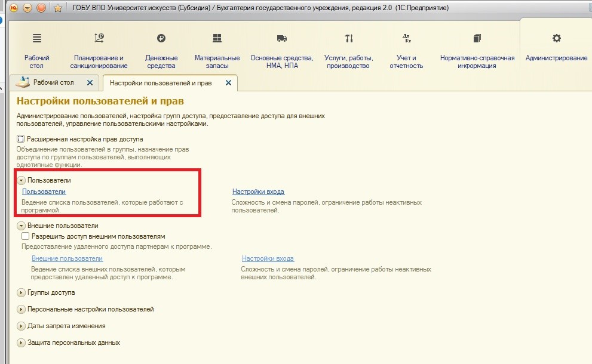Expand the Группы доступа section
The height and width of the screenshot is (364, 592).
pos(21,292)
